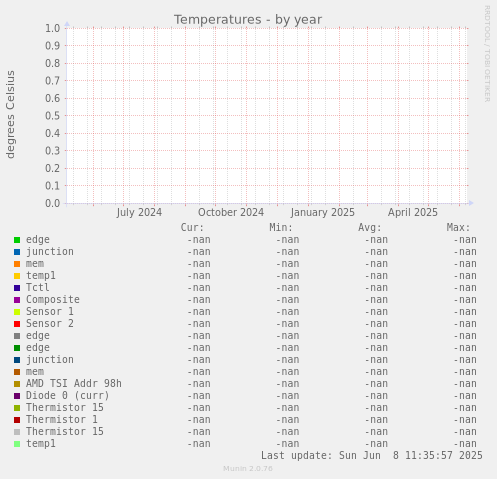Click the Min -nan value in Diode 0 row
The image size is (497, 479).
(x=287, y=396)
